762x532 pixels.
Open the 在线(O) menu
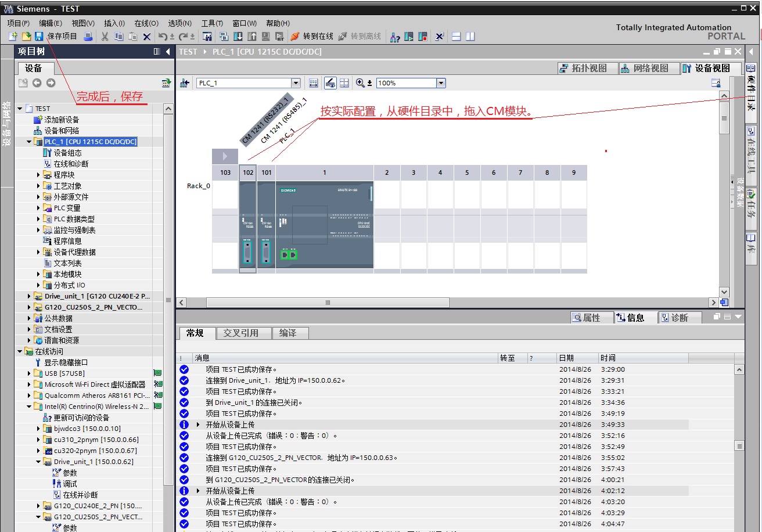[x=146, y=23]
